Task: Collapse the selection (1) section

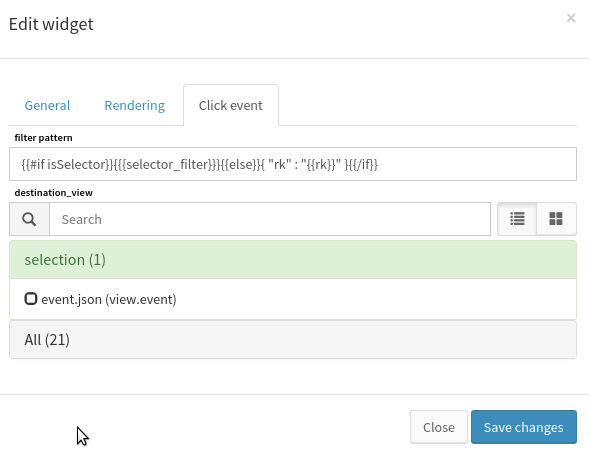Action: click(293, 260)
